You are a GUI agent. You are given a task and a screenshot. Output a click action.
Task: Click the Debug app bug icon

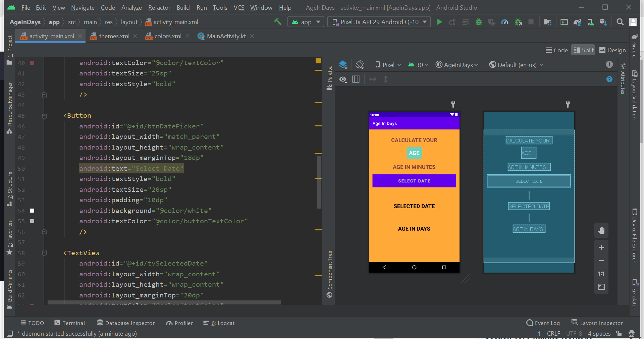pyautogui.click(x=479, y=22)
